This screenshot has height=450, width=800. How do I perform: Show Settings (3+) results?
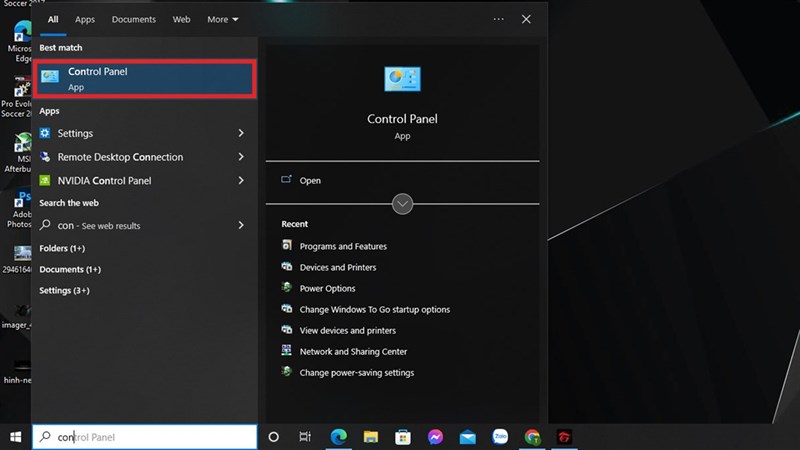(64, 290)
